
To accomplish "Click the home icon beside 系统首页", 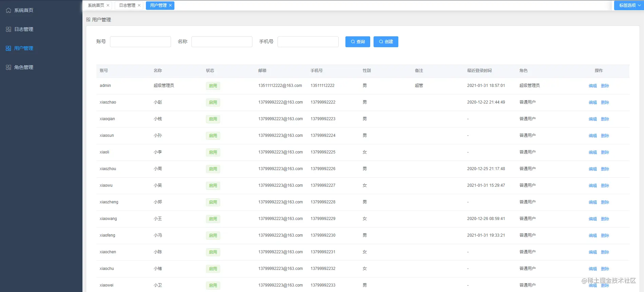I will (8, 10).
